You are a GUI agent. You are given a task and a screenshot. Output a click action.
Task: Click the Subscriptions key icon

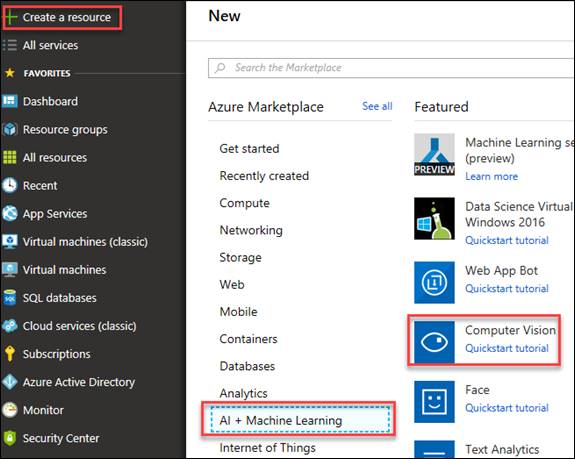pos(10,354)
